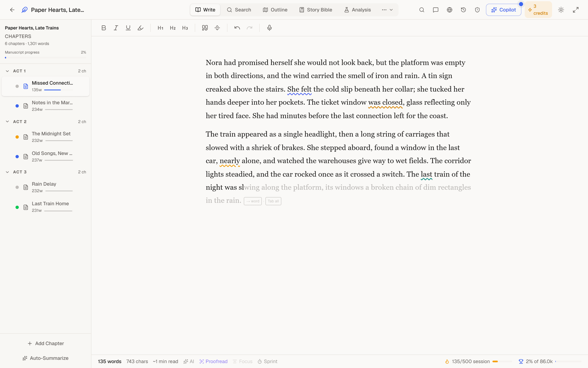Open the Rain Delay chapter
The height and width of the screenshot is (368, 588).
tap(46, 187)
